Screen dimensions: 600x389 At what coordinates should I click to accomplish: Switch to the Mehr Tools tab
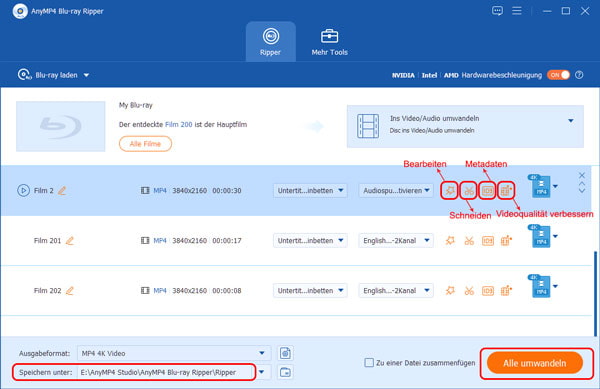pos(329,42)
